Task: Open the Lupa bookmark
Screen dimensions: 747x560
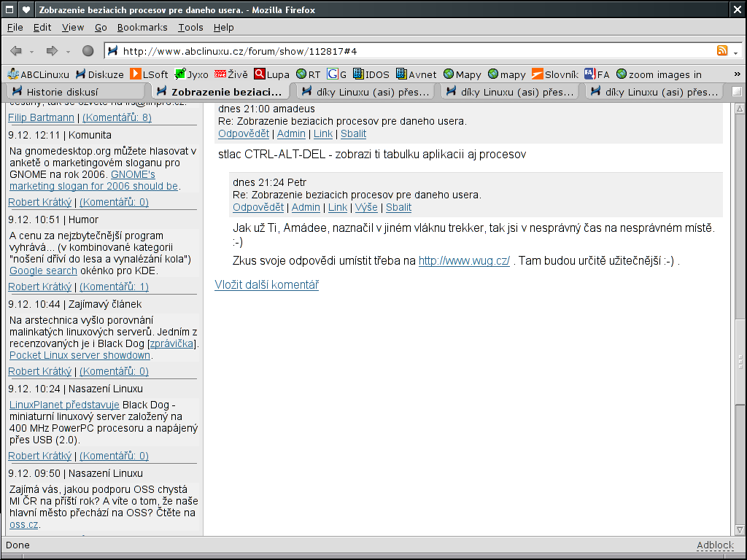Action: [x=271, y=74]
